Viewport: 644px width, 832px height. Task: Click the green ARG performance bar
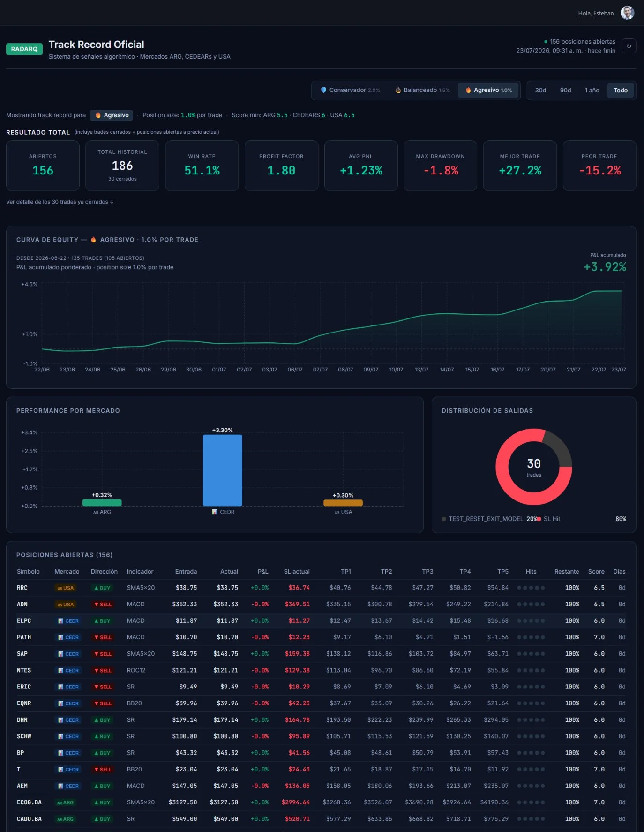click(102, 502)
